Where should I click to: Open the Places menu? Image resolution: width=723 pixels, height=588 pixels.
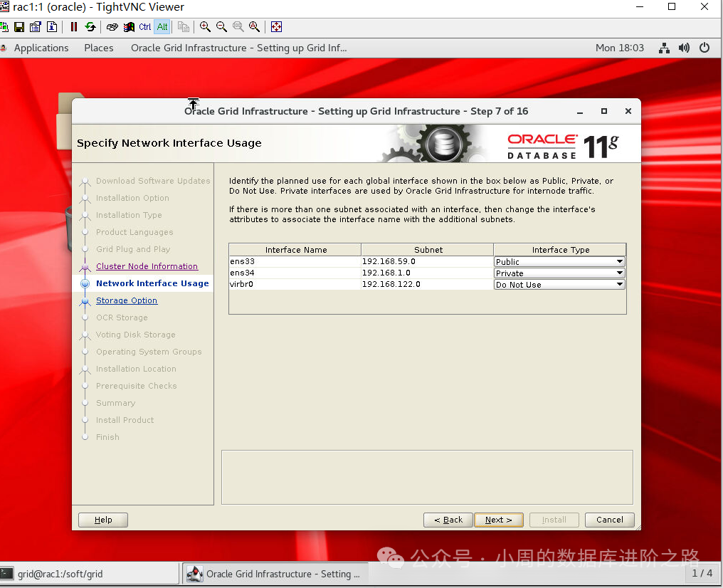[99, 48]
